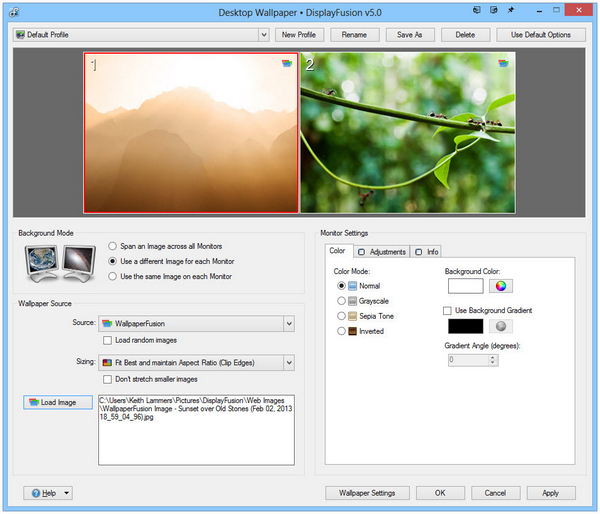Select monitor 2 green branch wallpaper preview
Image resolution: width=600 pixels, height=514 pixels.
tap(408, 132)
